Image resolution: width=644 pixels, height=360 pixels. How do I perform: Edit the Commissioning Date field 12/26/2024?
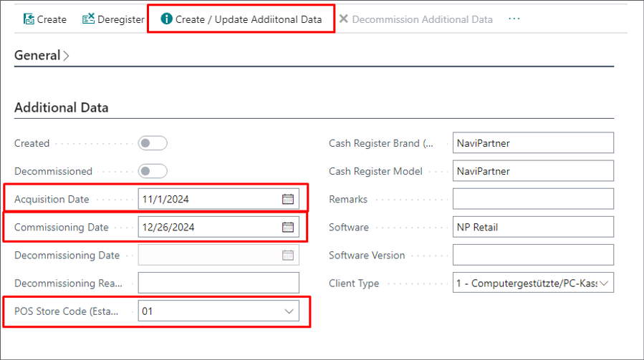(218, 227)
